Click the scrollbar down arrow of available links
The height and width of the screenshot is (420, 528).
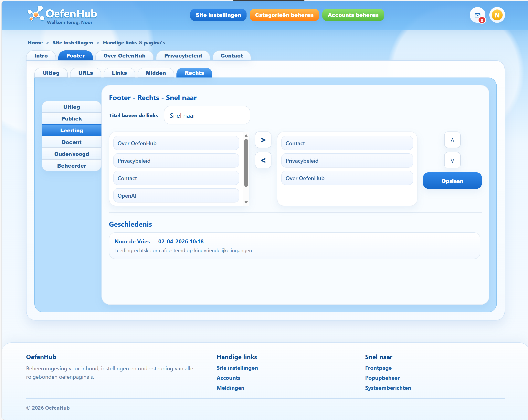pos(246,202)
